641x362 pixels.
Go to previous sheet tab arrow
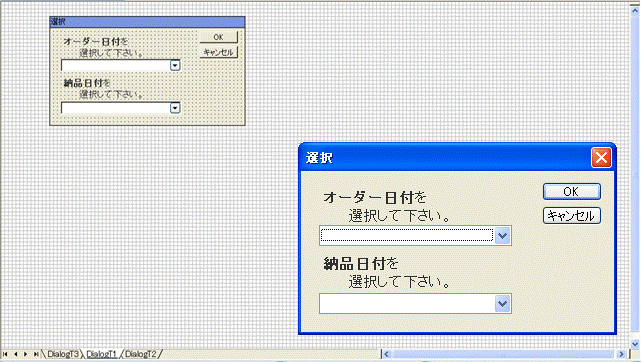(16, 354)
